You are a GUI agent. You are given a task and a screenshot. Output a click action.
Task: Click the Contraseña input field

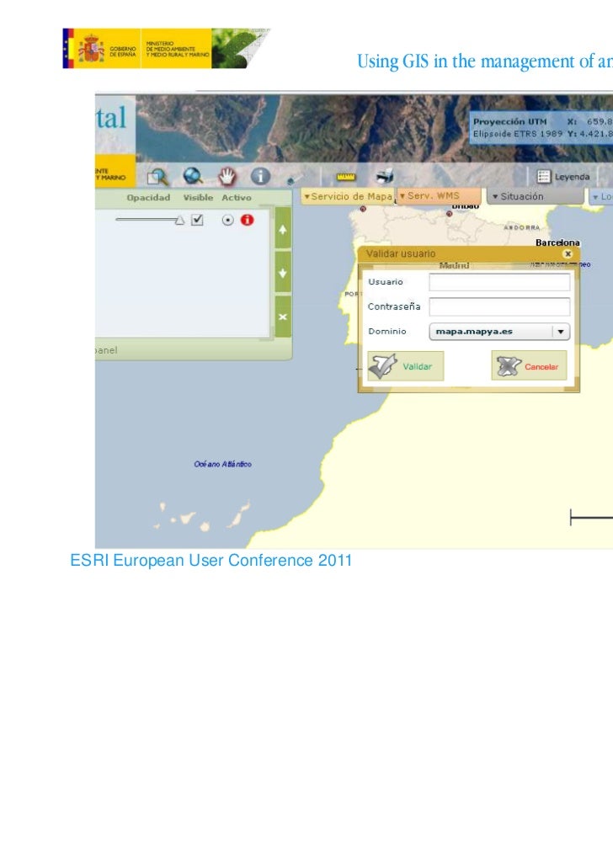click(x=499, y=306)
